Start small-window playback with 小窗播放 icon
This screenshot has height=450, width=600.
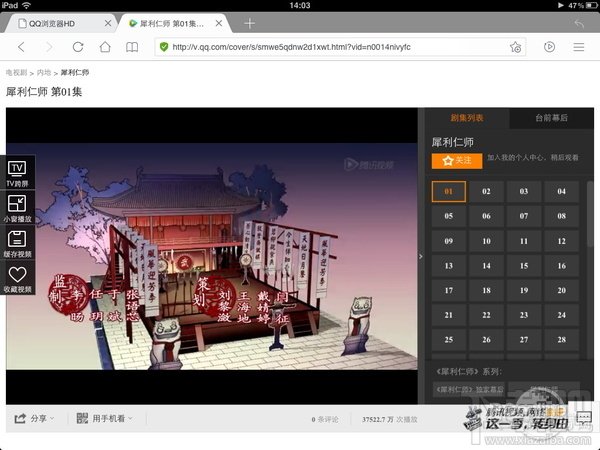coord(17,208)
